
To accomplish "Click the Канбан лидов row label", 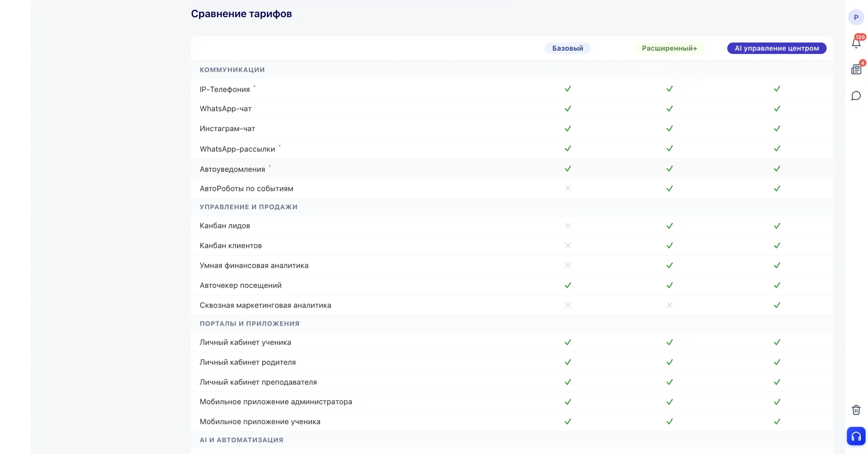I will tap(225, 226).
